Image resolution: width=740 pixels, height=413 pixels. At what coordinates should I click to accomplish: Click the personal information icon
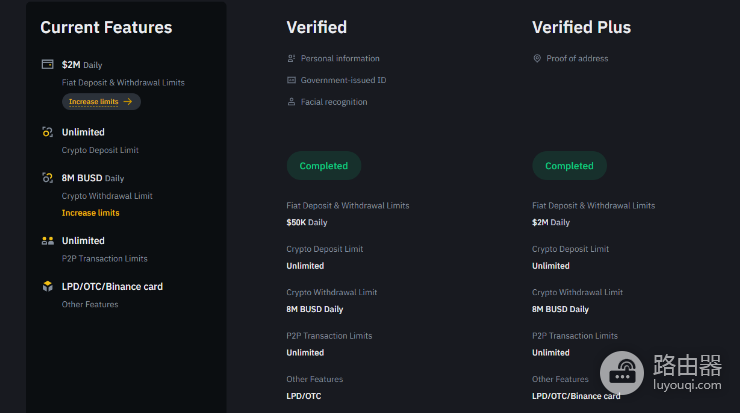pyautogui.click(x=291, y=59)
